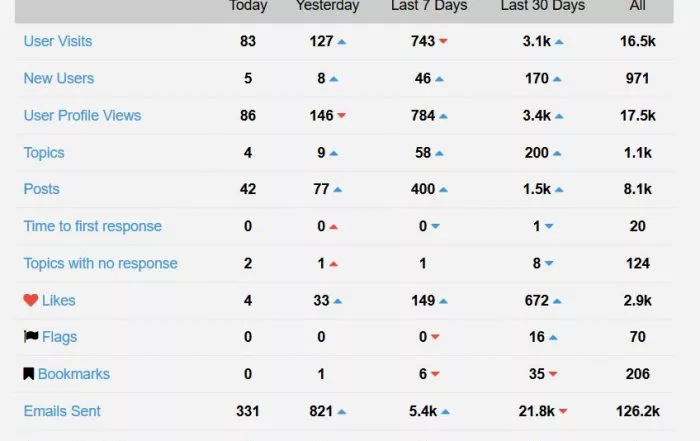Click the Yesterday column header

point(327,6)
